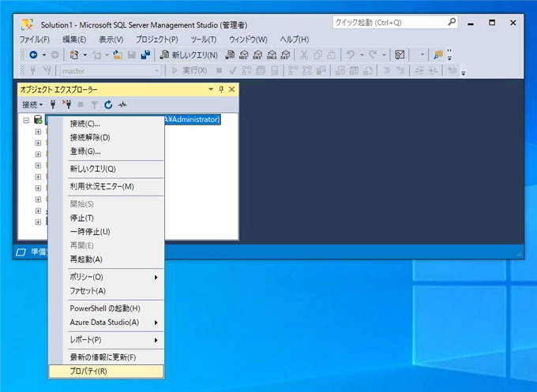This screenshot has height=392, width=537.
Task: Select ファセット(A) in context menu
Action: (106, 291)
